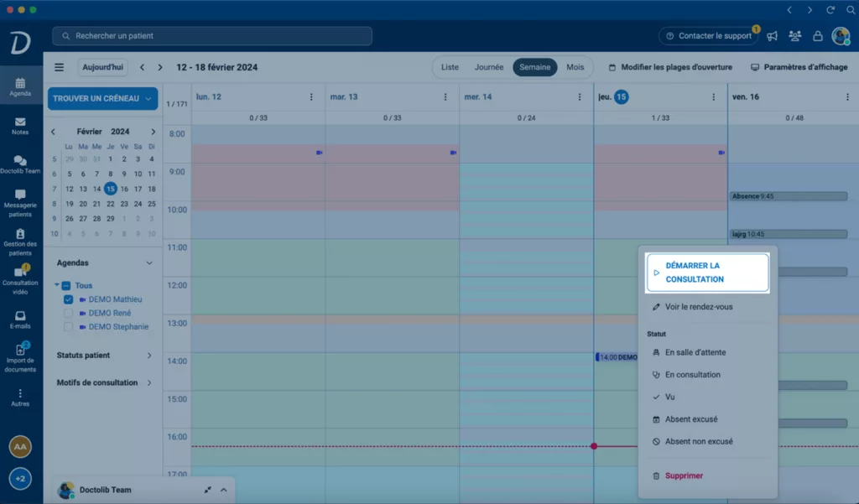Switch to the Journée view tab
Image resolution: width=859 pixels, height=504 pixels.
pos(489,67)
